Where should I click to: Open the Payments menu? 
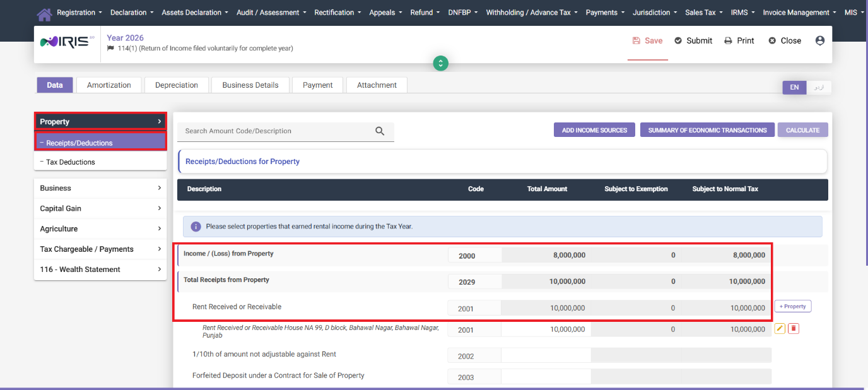605,13
